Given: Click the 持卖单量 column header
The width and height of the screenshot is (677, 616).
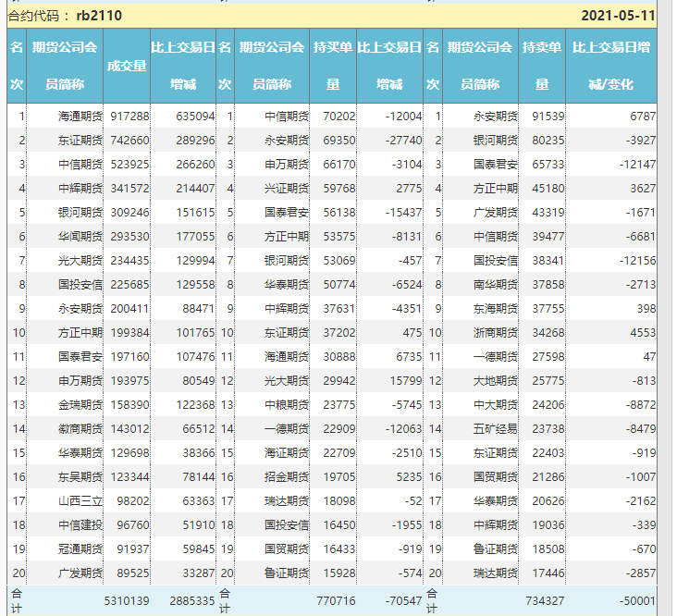Looking at the screenshot, I should click(x=542, y=66).
